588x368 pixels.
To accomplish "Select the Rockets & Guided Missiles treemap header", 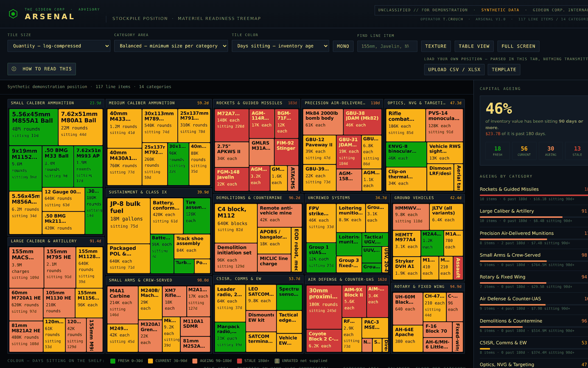I will 256,103.
